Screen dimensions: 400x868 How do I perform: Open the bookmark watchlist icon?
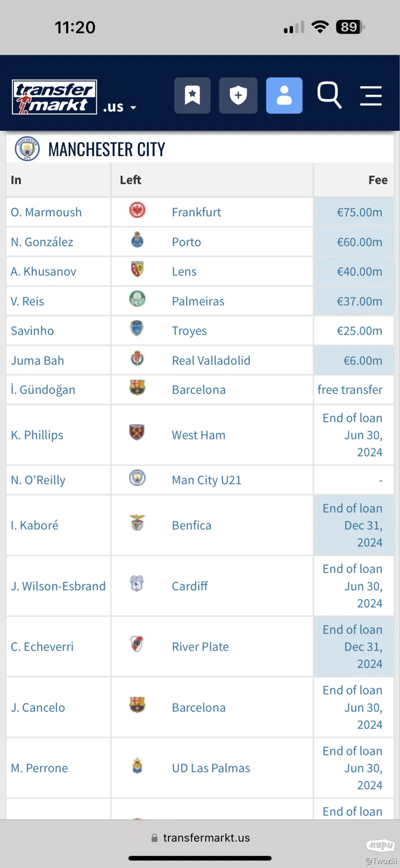point(192,96)
